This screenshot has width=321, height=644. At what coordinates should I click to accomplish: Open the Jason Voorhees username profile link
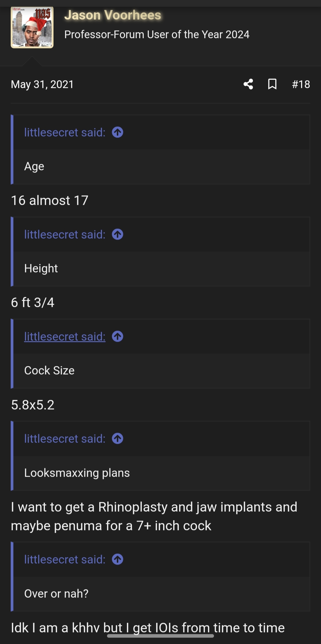(113, 15)
